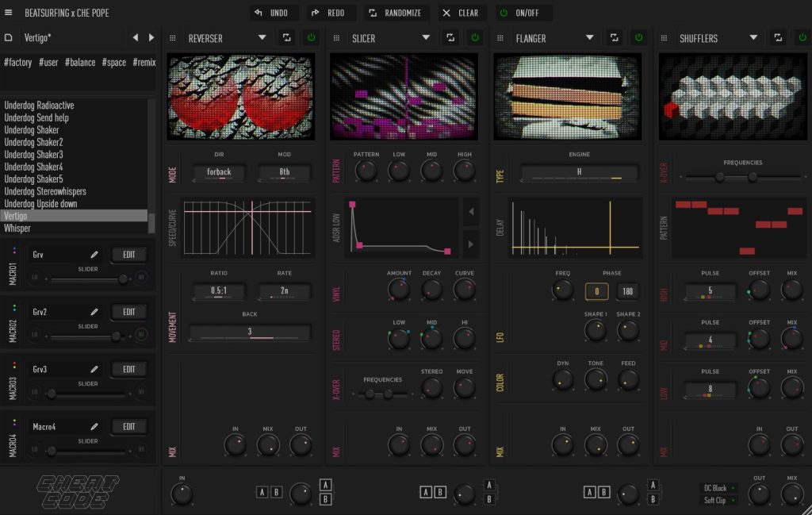
Task: Click the drag grip icon of the Slicer module
Action: tap(336, 37)
